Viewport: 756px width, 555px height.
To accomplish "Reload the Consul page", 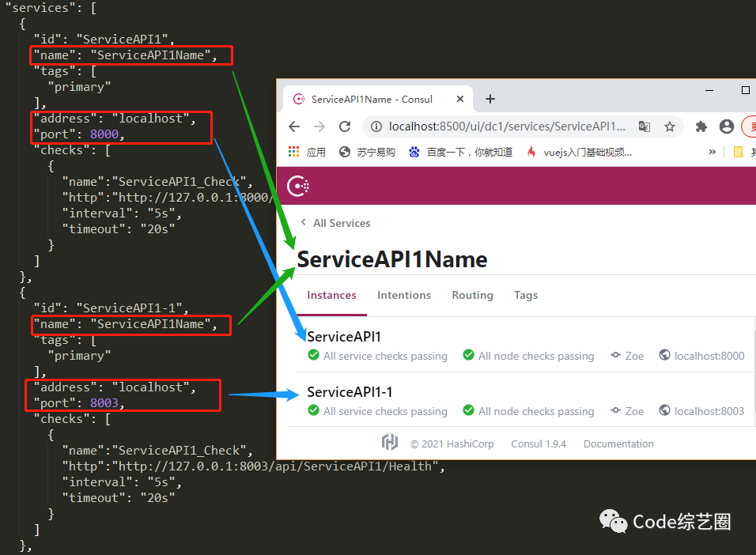I will tap(345, 126).
